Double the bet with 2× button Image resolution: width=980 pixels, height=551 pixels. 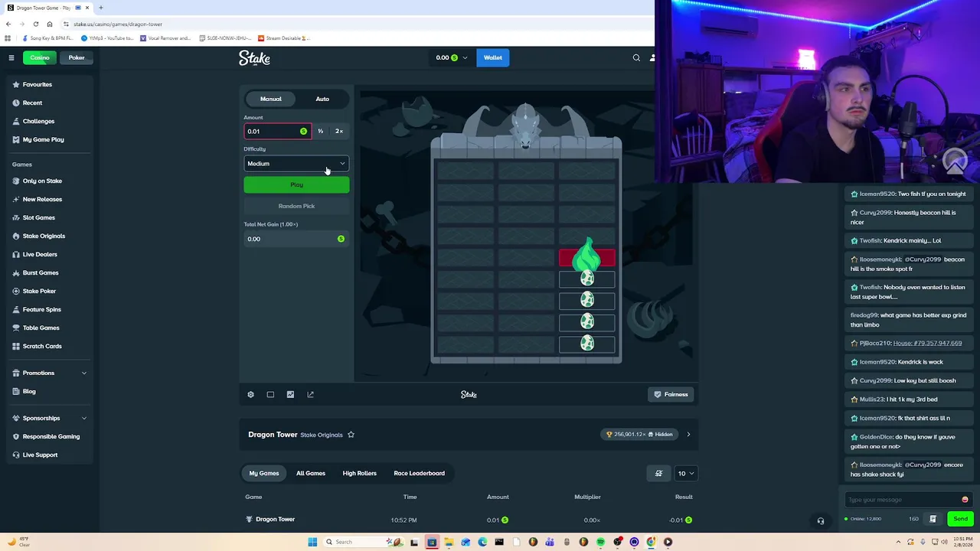(x=339, y=131)
